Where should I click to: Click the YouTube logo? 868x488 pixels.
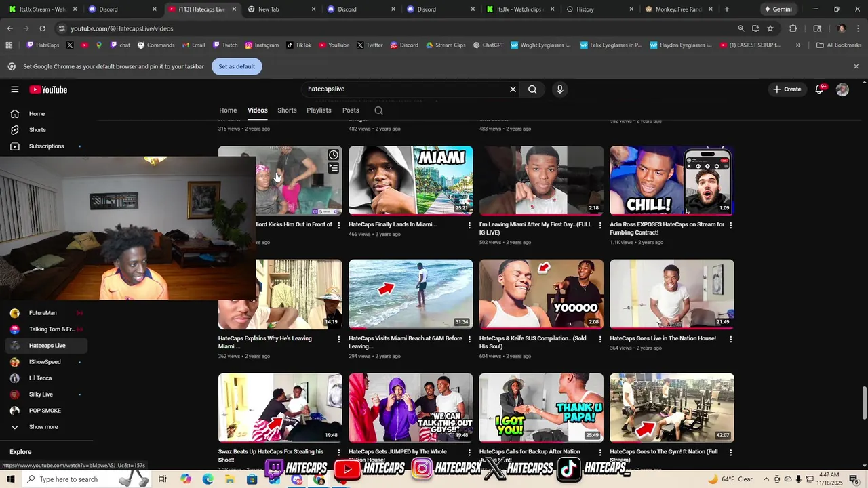pos(48,89)
